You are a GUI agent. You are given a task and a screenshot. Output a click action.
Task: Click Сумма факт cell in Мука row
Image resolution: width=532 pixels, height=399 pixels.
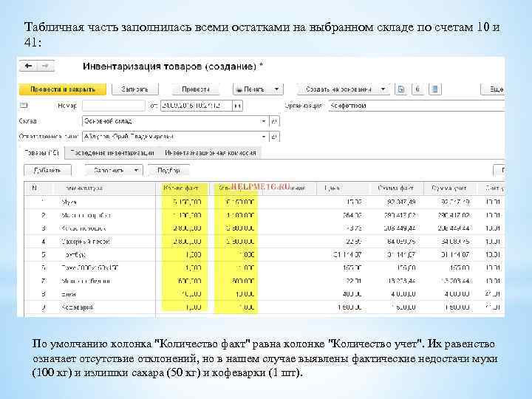[x=396, y=202]
